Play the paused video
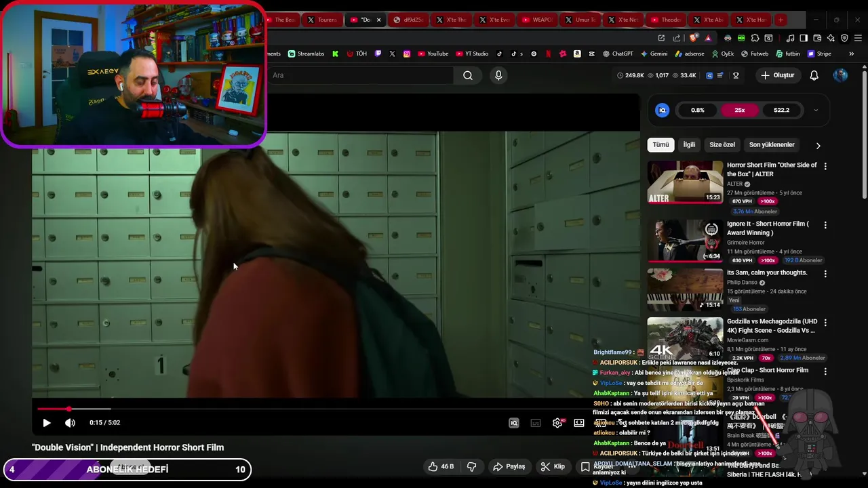 (x=47, y=423)
